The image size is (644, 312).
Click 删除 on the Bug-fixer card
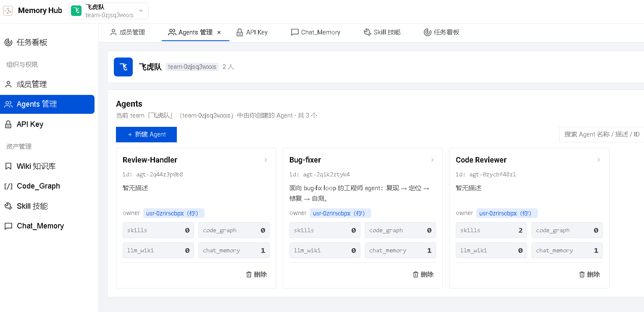(423, 274)
